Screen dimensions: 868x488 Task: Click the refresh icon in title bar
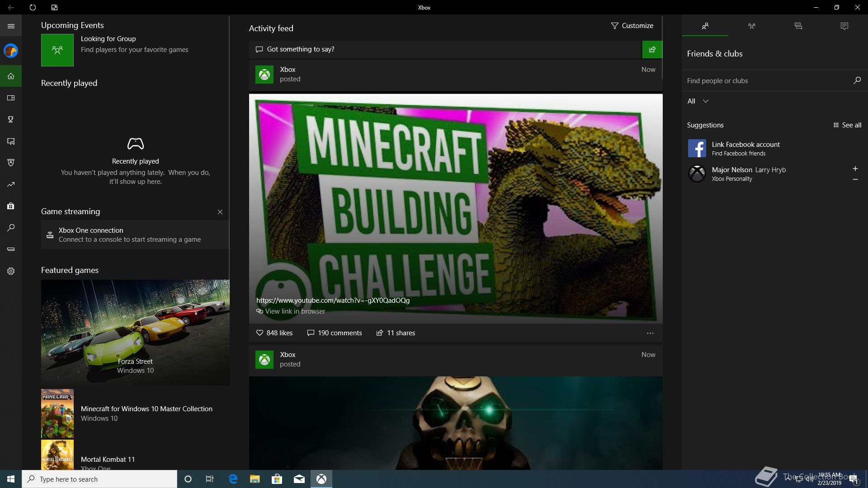click(33, 7)
